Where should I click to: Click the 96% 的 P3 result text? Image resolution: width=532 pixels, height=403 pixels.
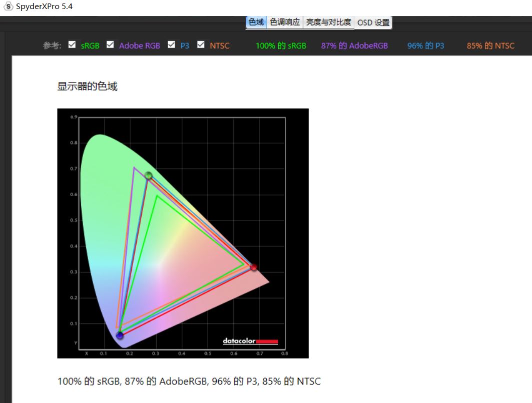pos(425,45)
